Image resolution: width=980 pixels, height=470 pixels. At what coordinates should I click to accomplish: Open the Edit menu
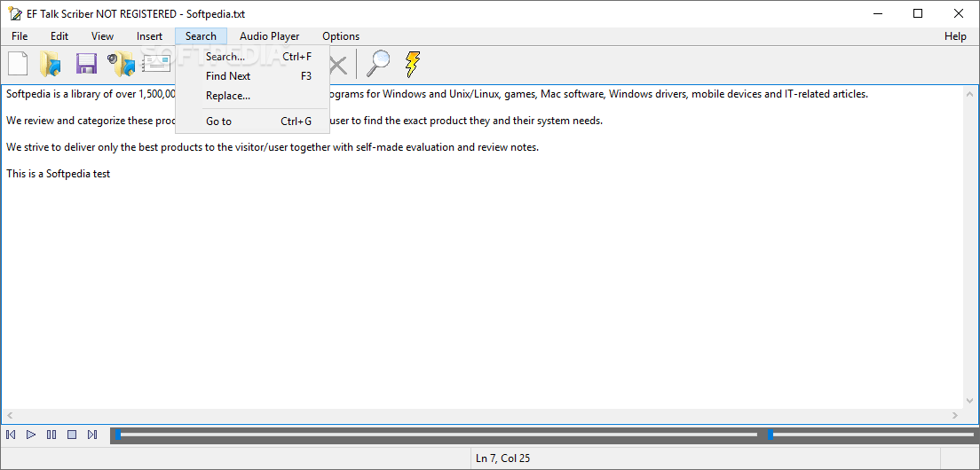click(x=59, y=36)
